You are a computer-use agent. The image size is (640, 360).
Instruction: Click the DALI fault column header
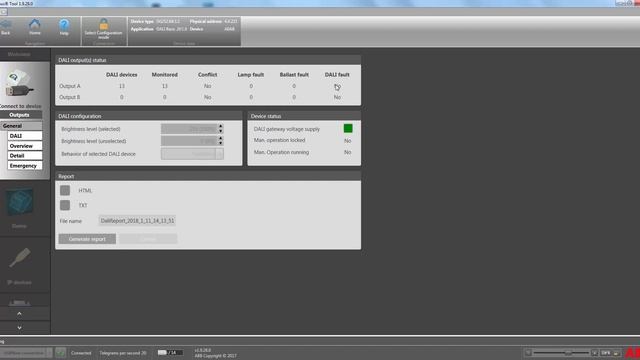[x=337, y=75]
